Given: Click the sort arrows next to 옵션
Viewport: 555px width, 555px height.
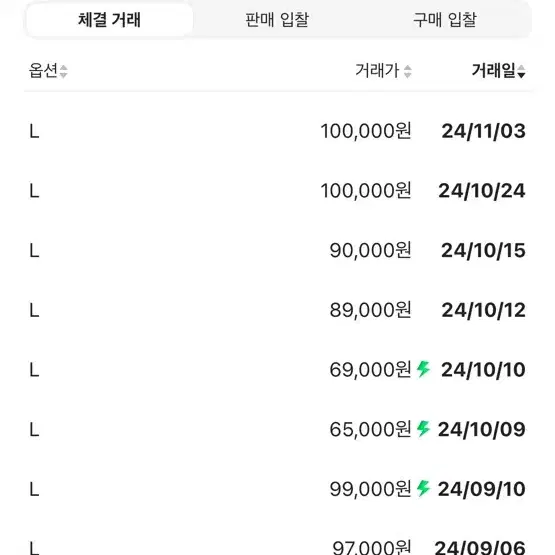Looking at the screenshot, I should click(x=63, y=71).
